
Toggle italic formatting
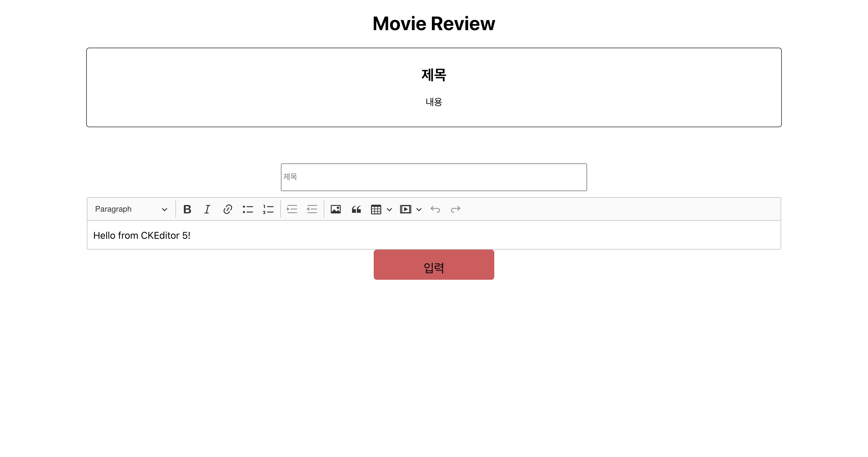click(207, 209)
